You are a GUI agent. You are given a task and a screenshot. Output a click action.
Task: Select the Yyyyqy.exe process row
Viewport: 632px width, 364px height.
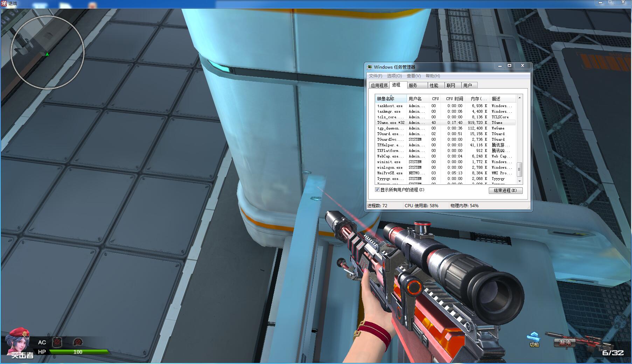point(445,178)
